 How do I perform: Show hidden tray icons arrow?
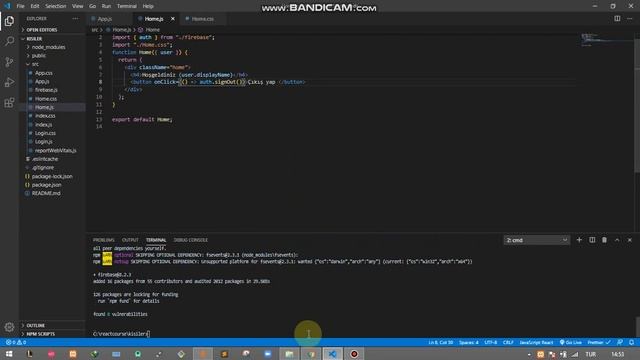(x=529, y=354)
